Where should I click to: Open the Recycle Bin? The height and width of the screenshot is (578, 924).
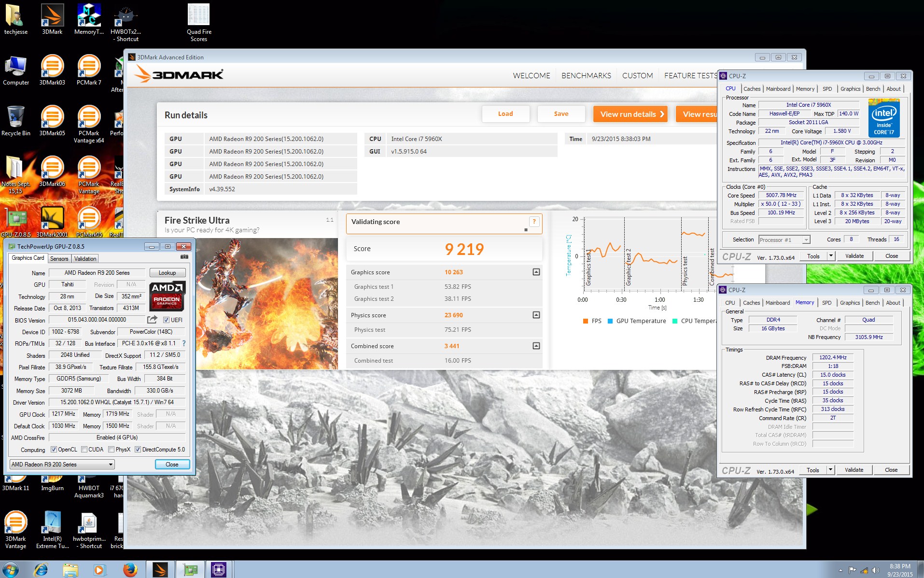click(x=16, y=121)
